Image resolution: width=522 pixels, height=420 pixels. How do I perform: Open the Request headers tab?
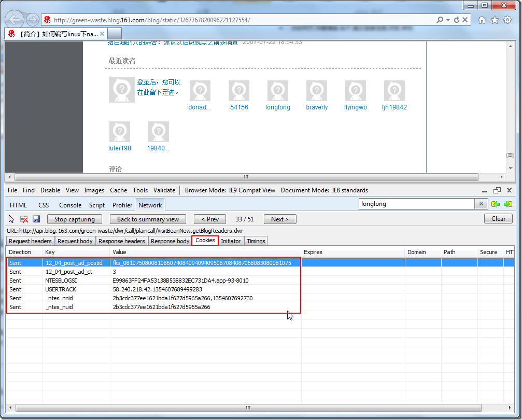[x=30, y=241]
